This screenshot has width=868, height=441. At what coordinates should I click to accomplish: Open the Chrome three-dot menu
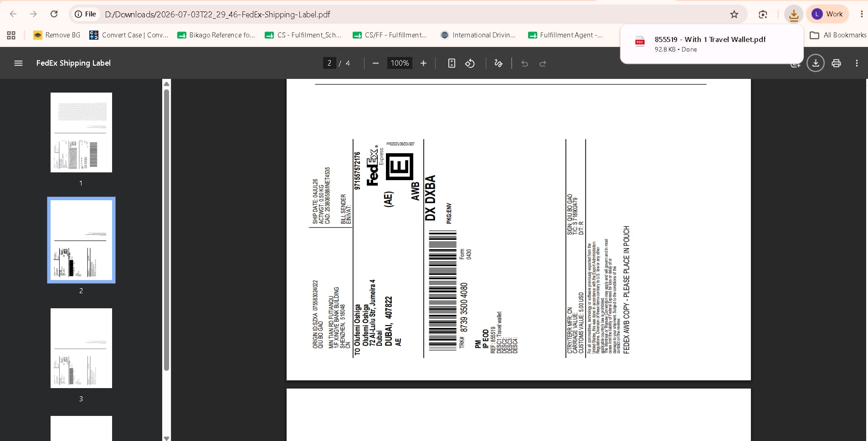tap(861, 14)
